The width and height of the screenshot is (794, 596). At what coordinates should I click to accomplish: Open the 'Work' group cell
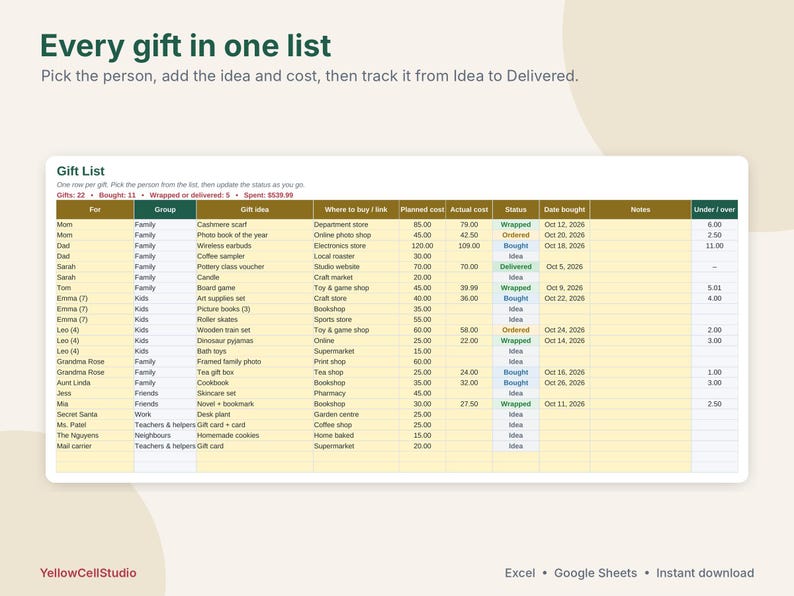(165, 414)
